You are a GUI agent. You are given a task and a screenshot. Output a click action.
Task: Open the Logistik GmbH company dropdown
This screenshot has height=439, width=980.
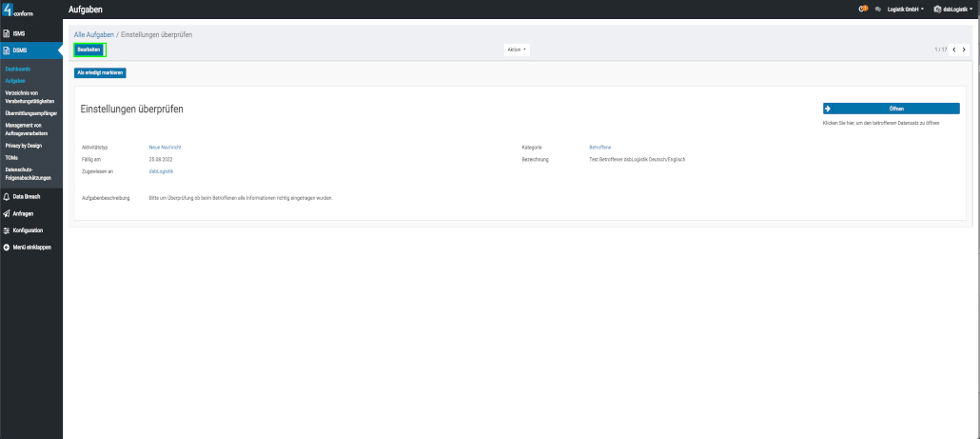click(x=905, y=9)
